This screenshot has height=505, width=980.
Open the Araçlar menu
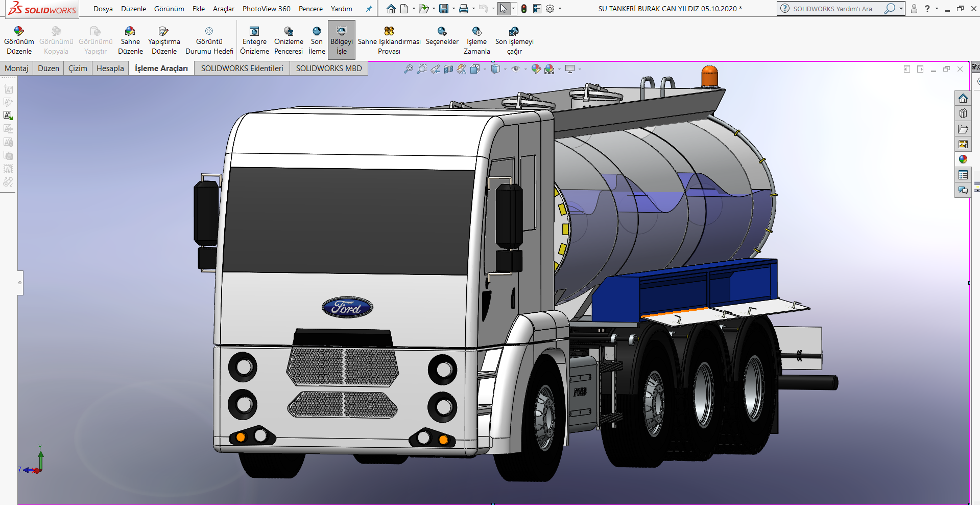(x=224, y=9)
